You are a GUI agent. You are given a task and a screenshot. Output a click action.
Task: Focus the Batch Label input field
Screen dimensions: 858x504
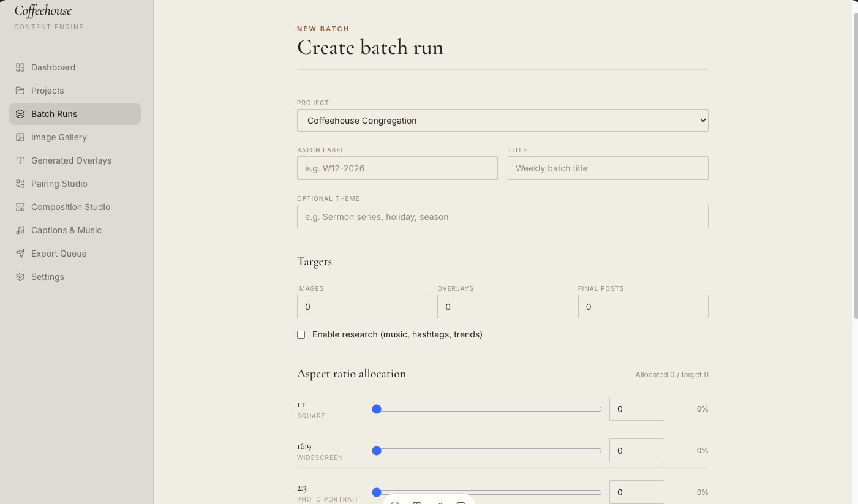point(397,168)
